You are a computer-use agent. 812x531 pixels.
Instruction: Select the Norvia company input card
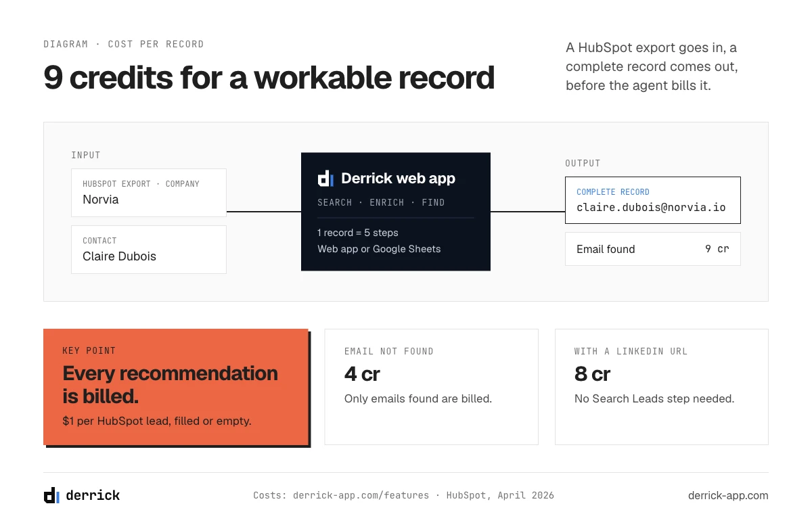tap(149, 193)
